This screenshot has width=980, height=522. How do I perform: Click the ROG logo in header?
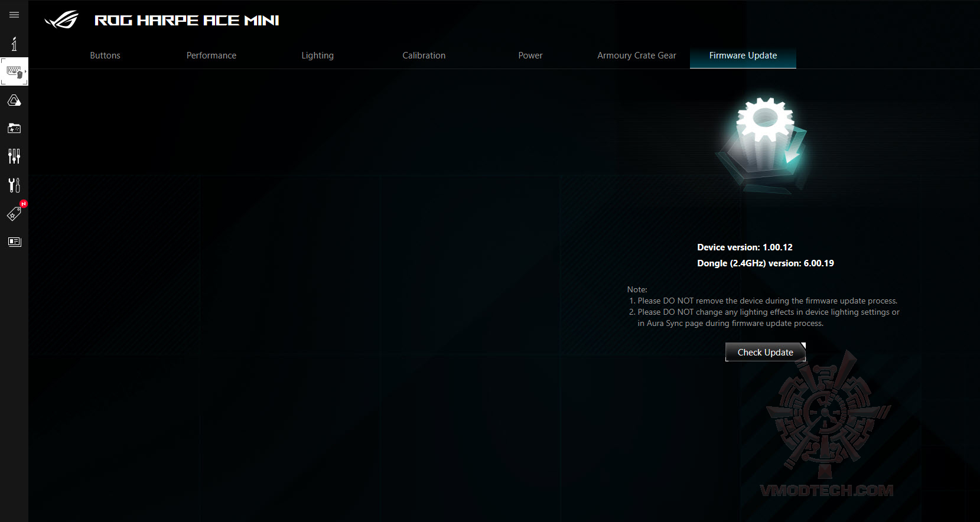[x=62, y=20]
